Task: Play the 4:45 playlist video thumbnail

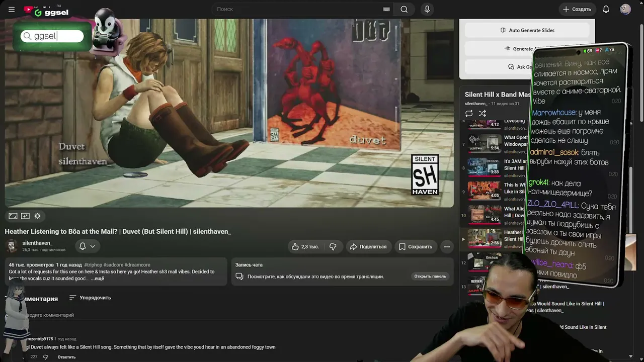Action: click(485, 214)
